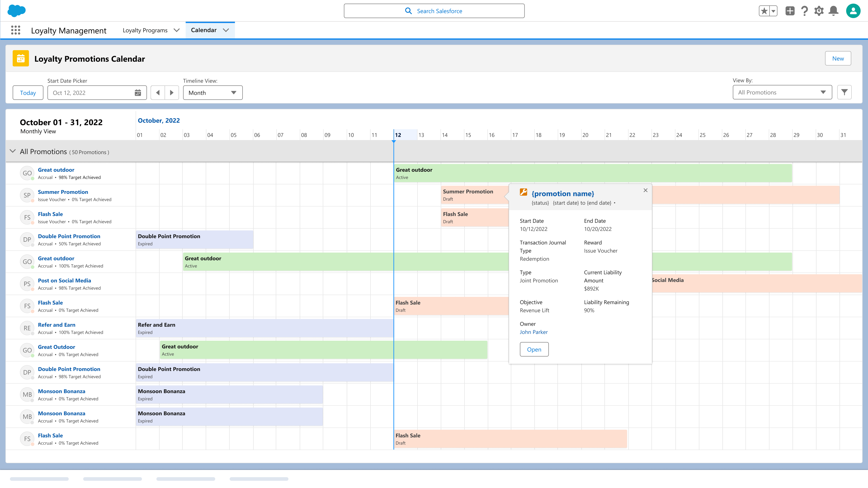Click the RE avatar for Refer and Earn
Image resolution: width=868 pixels, height=488 pixels.
coord(27,328)
